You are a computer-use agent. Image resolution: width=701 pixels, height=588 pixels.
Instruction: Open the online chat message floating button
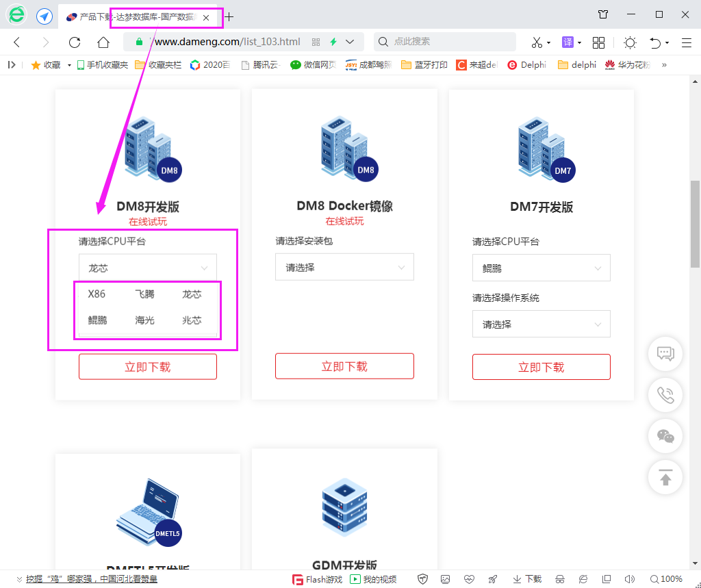point(665,354)
